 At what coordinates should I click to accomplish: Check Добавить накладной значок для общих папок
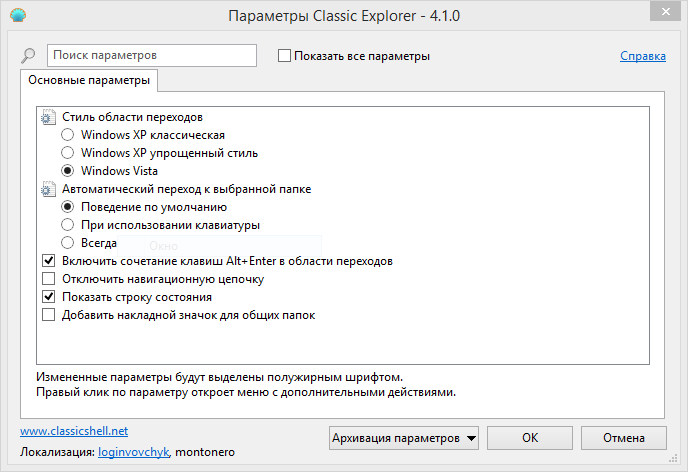point(49,315)
